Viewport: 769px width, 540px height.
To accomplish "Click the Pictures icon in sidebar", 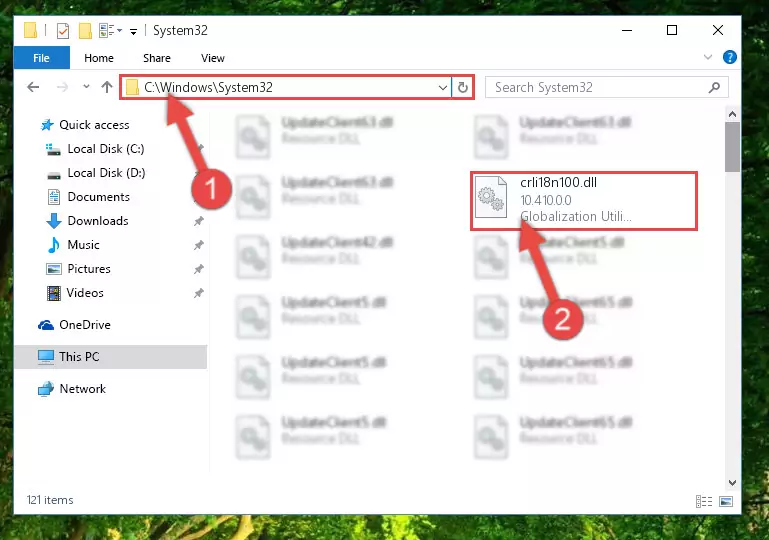I will pos(53,269).
